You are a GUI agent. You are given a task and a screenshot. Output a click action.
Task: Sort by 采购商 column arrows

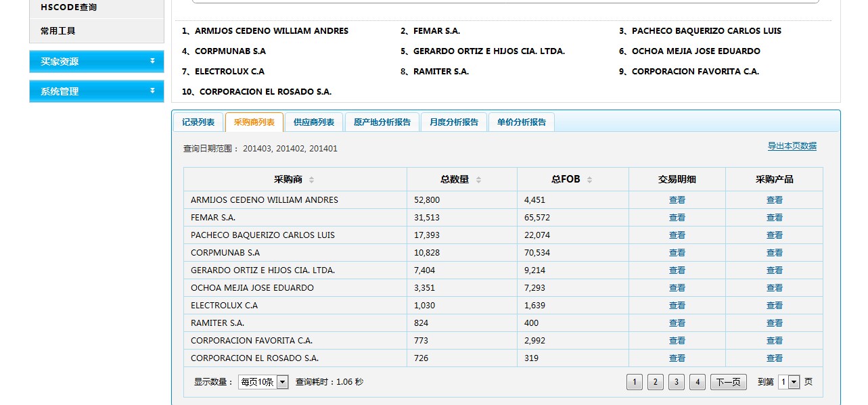(311, 180)
